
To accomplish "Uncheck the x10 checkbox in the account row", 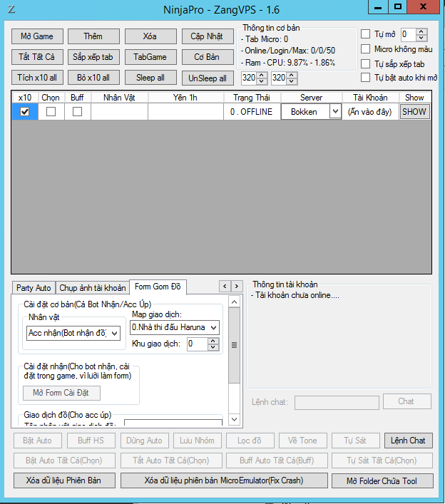I will tap(25, 112).
